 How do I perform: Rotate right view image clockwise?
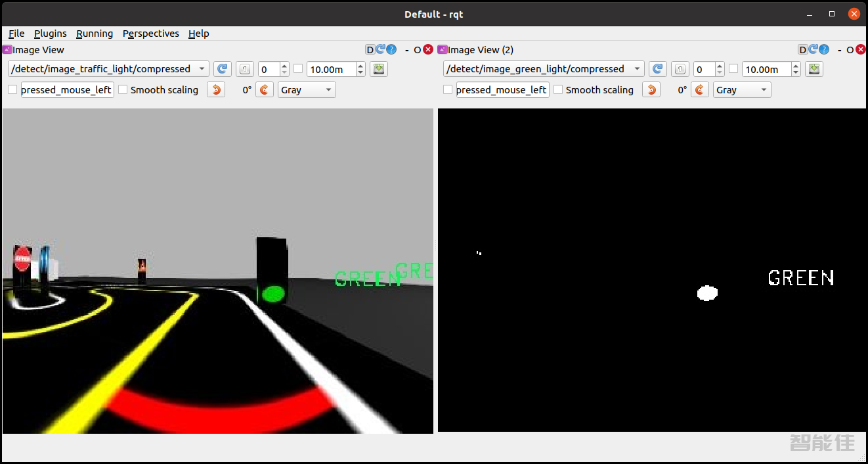[x=700, y=89]
